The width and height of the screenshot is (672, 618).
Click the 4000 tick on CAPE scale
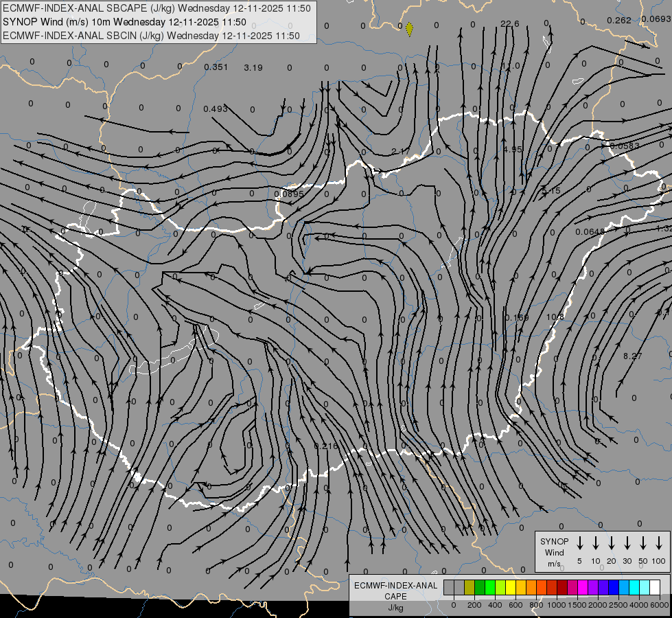click(x=639, y=605)
